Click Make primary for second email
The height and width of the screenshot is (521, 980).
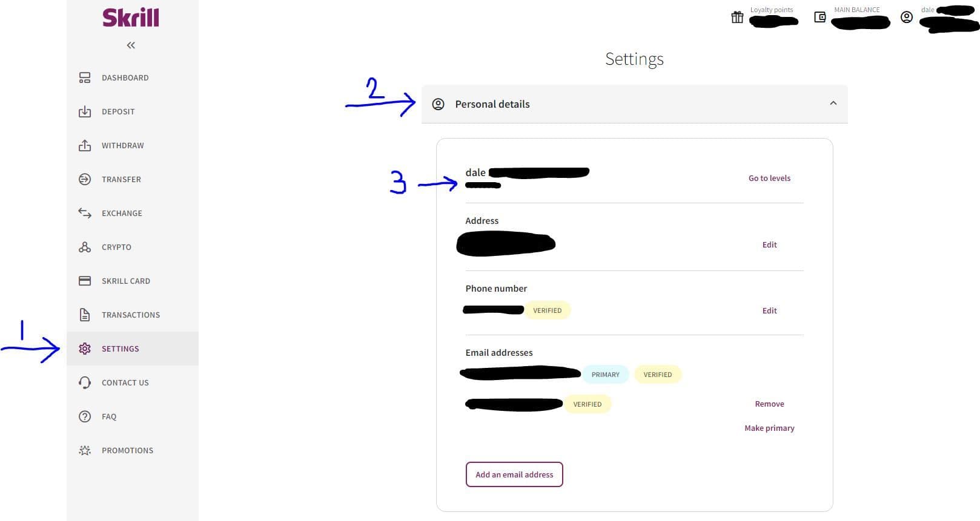pyautogui.click(x=769, y=428)
